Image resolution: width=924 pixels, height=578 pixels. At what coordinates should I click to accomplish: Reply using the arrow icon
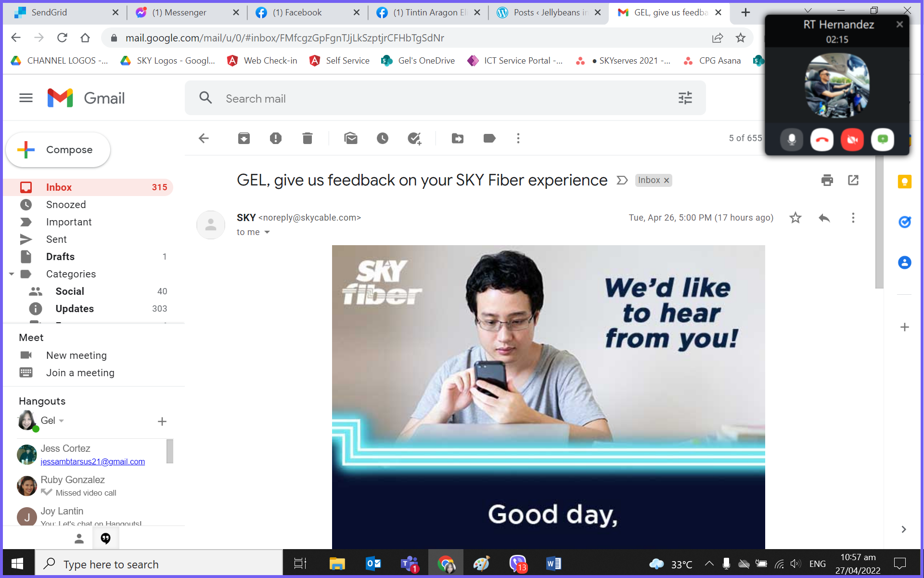click(x=824, y=218)
